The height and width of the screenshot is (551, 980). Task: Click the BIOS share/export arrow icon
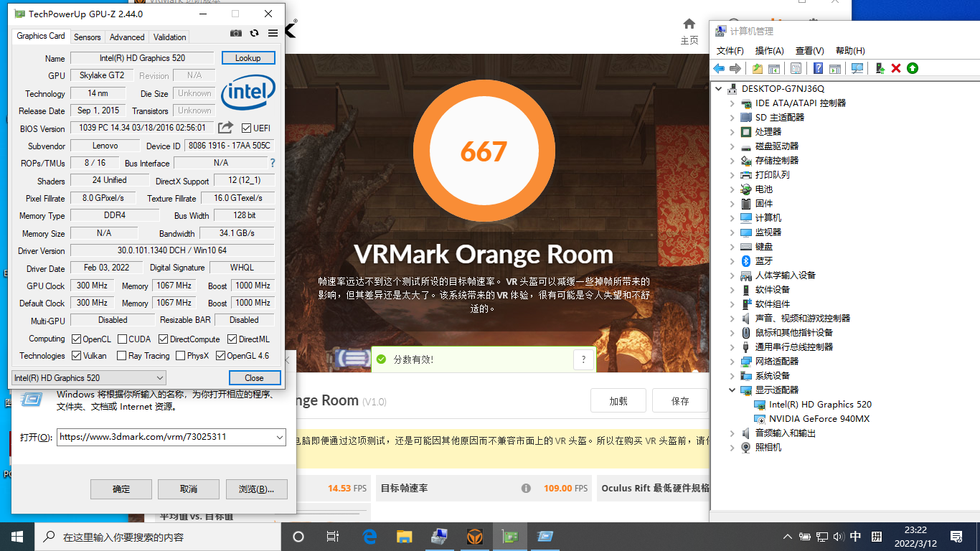(x=225, y=128)
